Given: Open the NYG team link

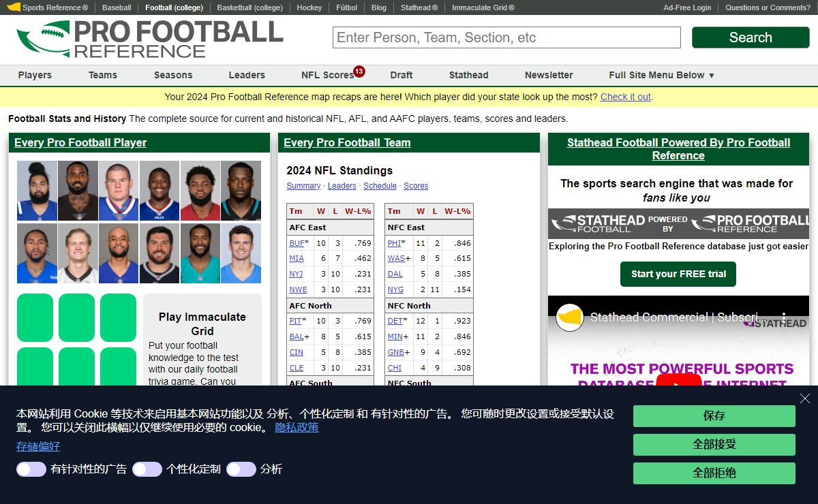Looking at the screenshot, I should 395,290.
